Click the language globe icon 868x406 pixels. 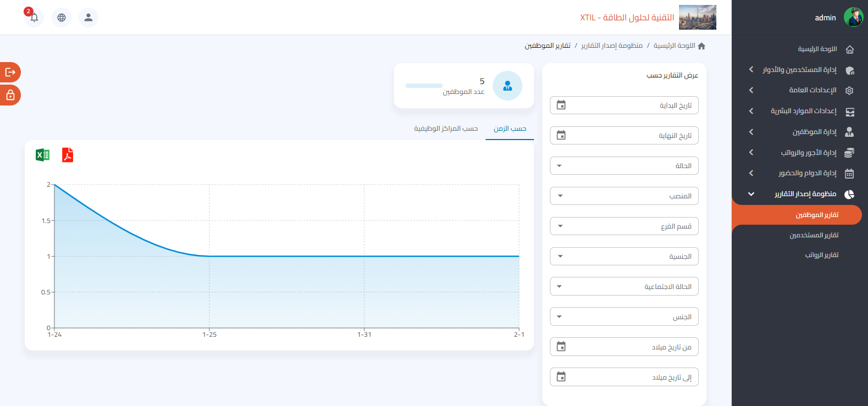point(62,18)
